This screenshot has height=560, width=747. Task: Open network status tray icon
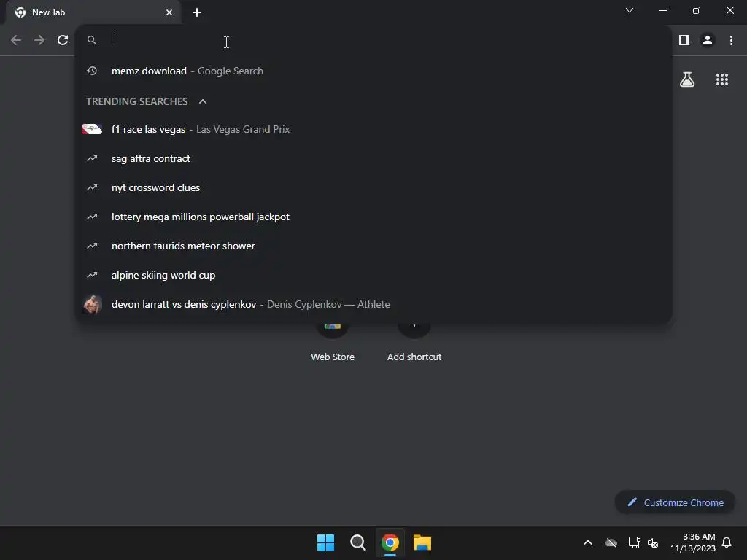[x=634, y=542]
